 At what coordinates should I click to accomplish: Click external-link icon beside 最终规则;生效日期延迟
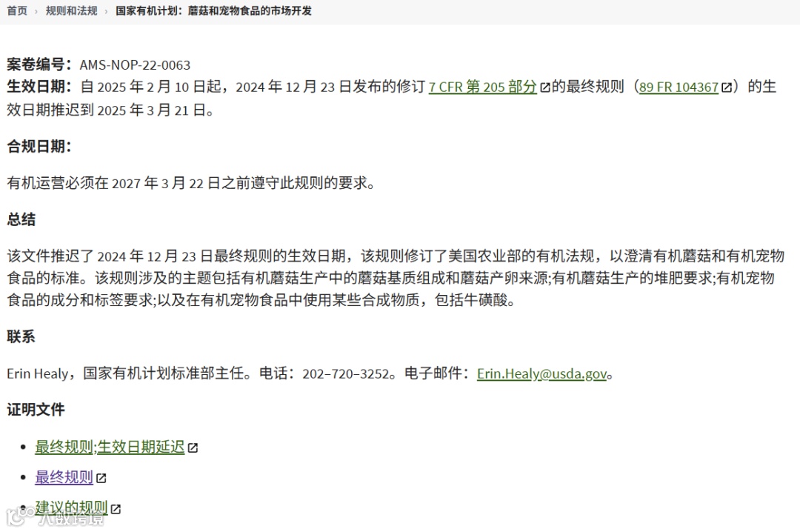193,448
